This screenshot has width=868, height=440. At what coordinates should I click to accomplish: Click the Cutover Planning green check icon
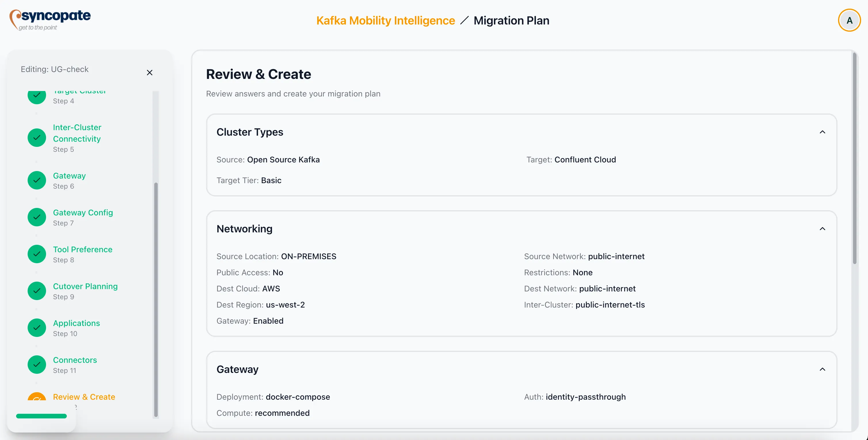36,291
